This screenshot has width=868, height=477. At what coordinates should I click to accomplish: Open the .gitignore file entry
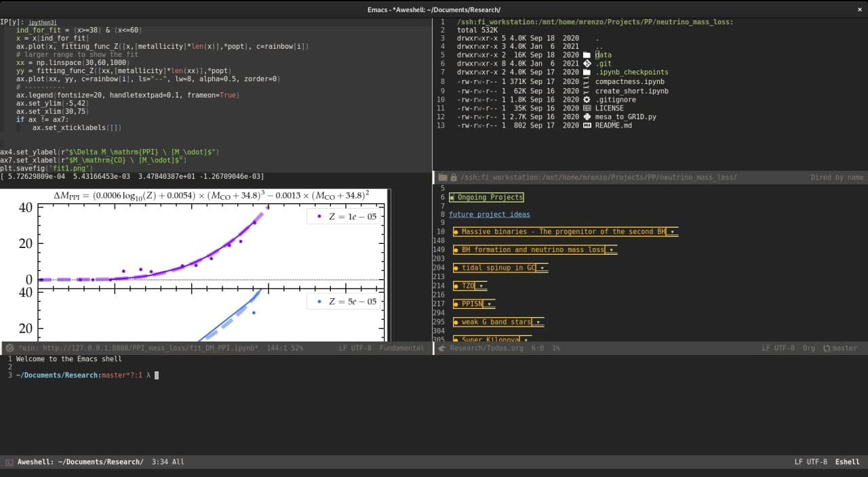[615, 100]
